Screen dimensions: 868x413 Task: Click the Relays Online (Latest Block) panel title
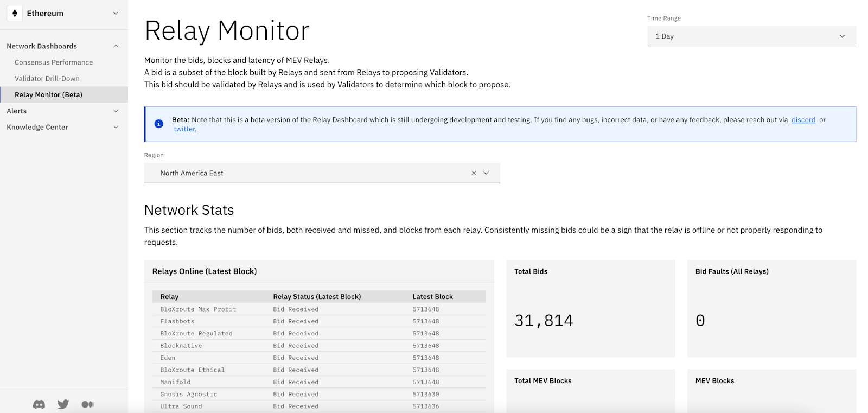pyautogui.click(x=205, y=271)
